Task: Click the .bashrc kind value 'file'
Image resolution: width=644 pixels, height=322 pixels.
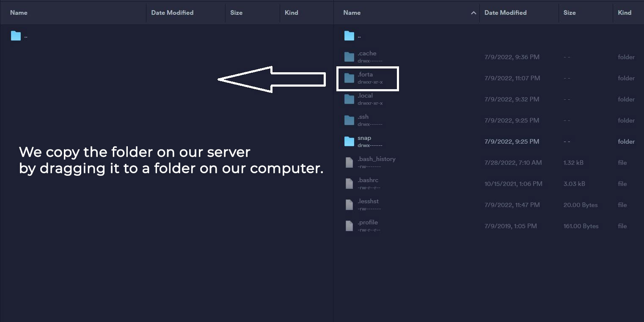Action: pos(622,184)
